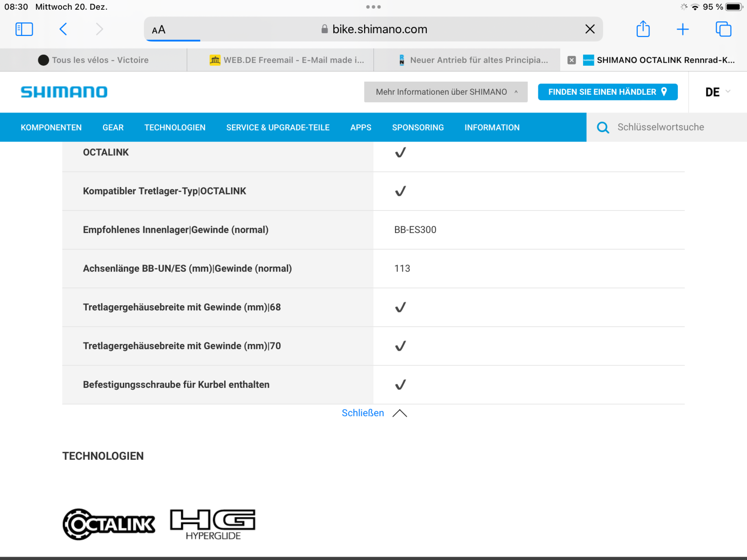Viewport: 747px width, 560px height.
Task: Click the Shimano logo
Action: click(x=64, y=92)
